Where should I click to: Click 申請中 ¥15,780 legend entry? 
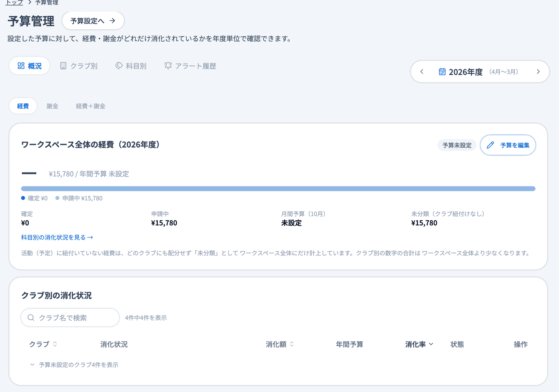(79, 198)
